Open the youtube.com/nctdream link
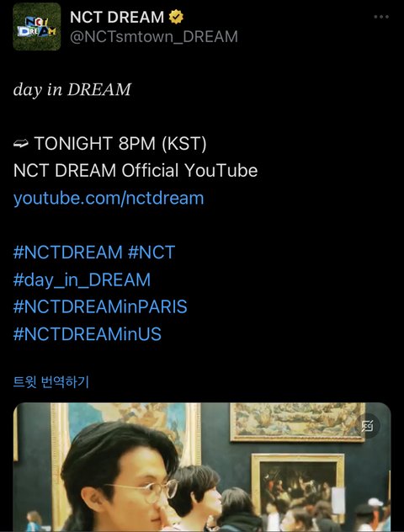404x532 pixels. (109, 198)
